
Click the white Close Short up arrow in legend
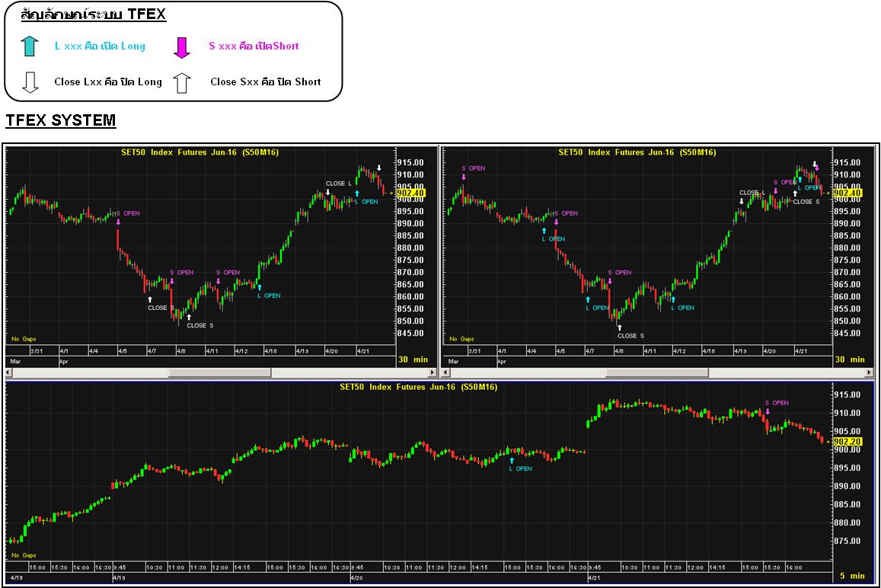tap(181, 82)
